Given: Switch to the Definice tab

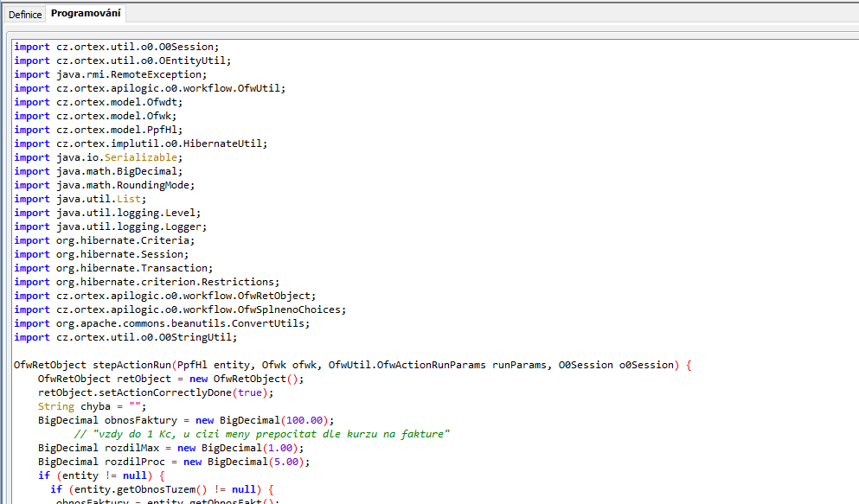Looking at the screenshot, I should (25, 15).
